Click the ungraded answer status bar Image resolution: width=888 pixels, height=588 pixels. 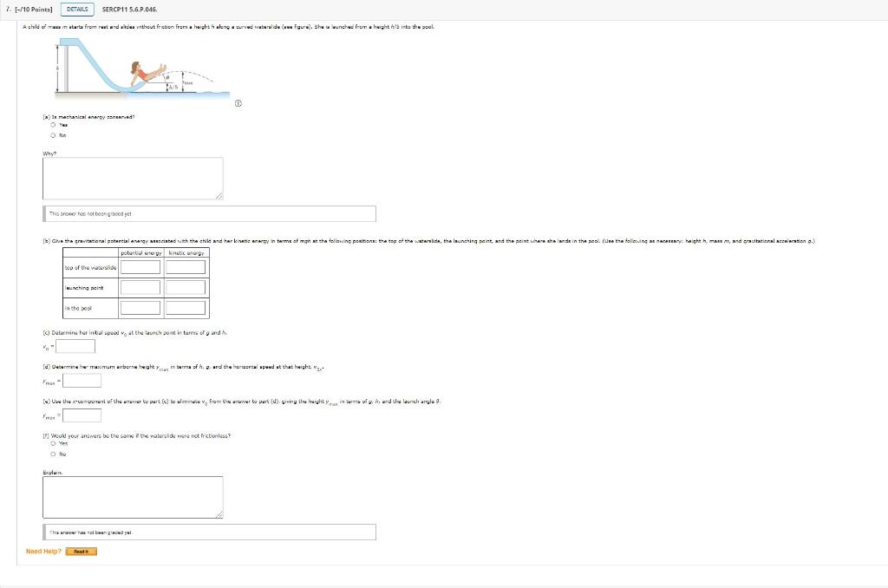208,213
